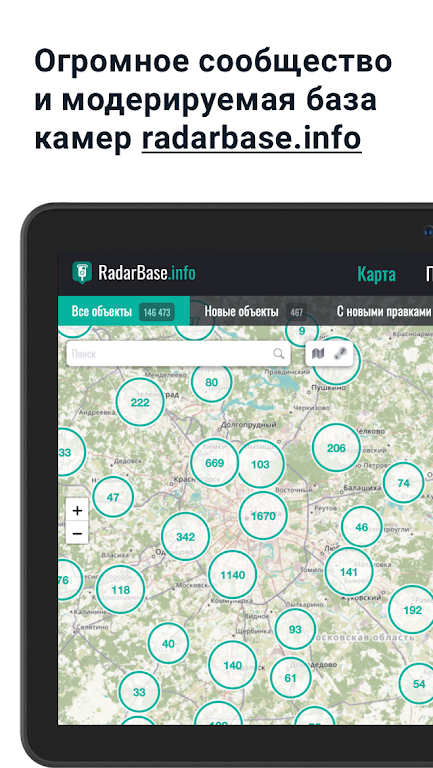
Task: Click the link-share icon next to map layers
Action: [340, 354]
